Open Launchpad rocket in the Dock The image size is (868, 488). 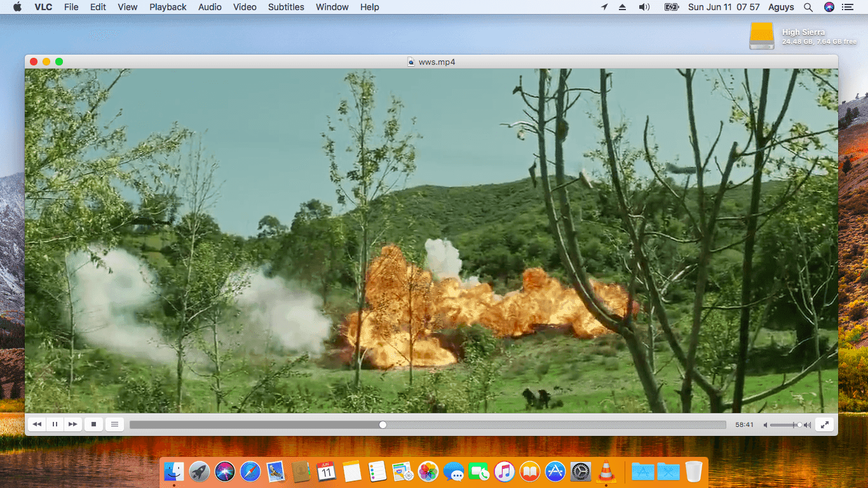[200, 471]
